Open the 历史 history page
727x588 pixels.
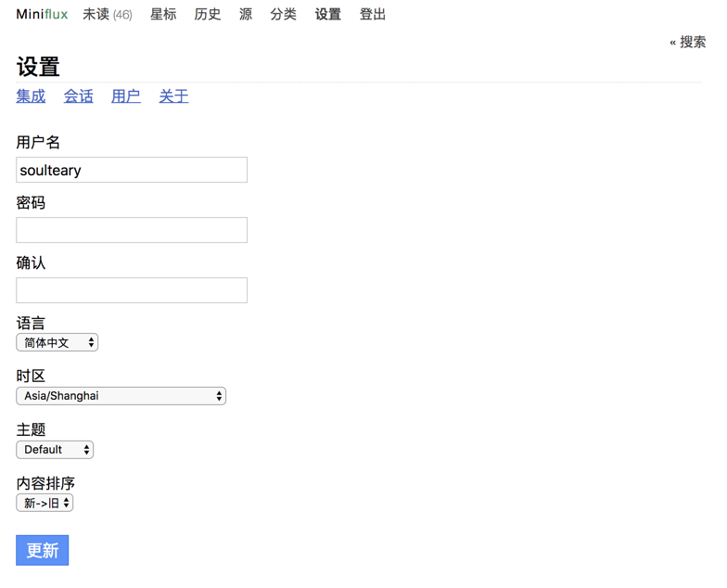[208, 15]
